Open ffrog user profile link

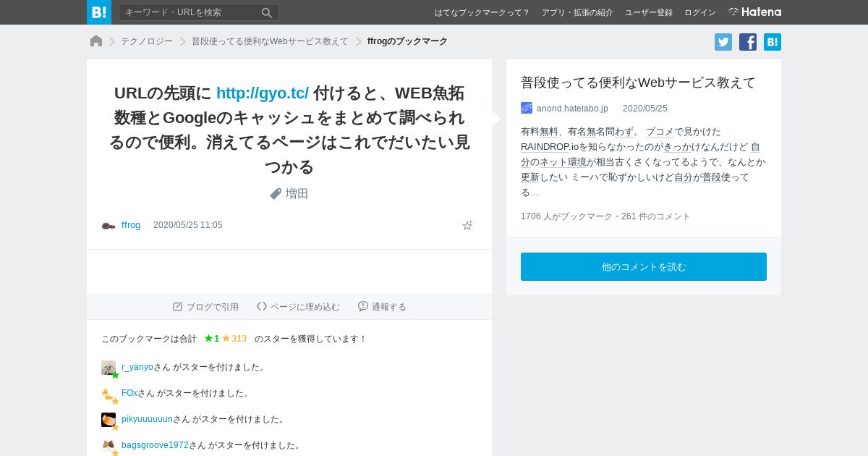pos(131,225)
